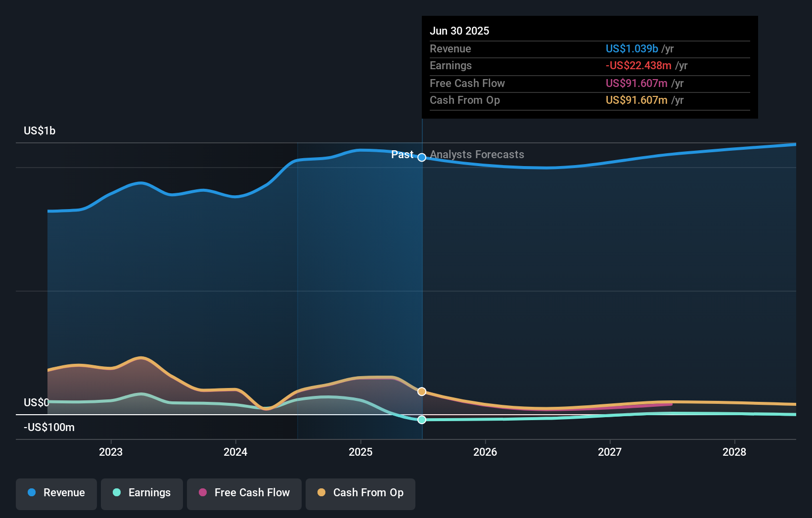This screenshot has height=518, width=812.
Task: Click the 2024 x-axis label
Action: pyautogui.click(x=235, y=452)
